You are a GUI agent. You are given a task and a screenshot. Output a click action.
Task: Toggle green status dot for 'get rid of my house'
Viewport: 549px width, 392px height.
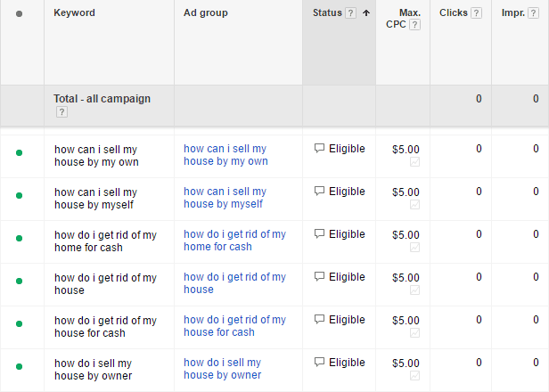(x=20, y=281)
